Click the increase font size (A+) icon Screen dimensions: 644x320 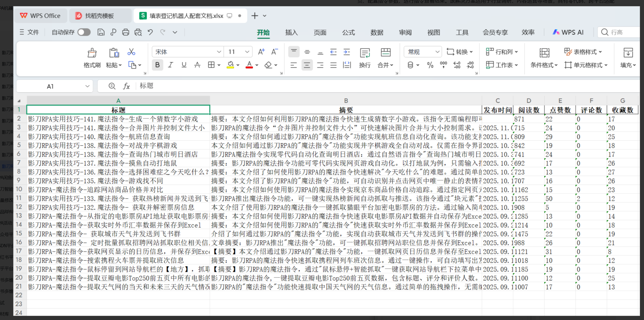tap(261, 51)
